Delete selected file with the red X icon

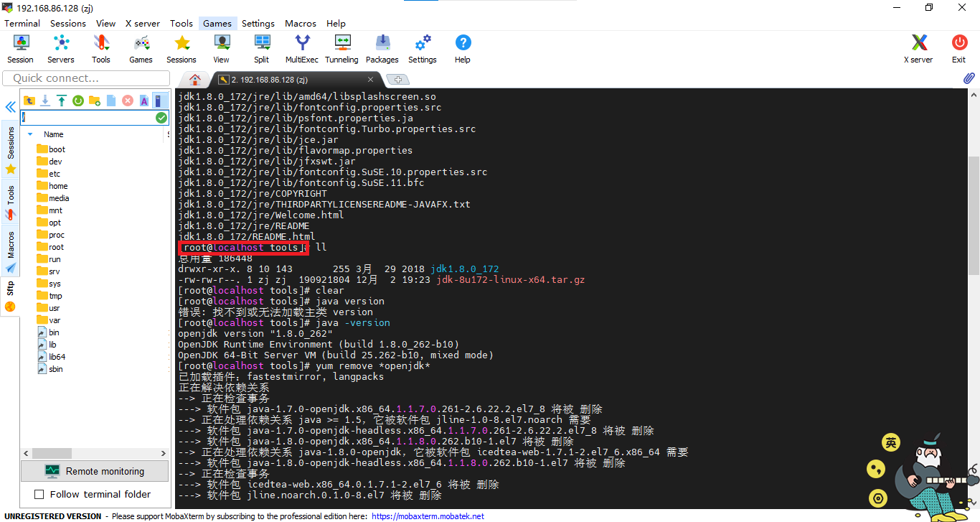(x=128, y=100)
